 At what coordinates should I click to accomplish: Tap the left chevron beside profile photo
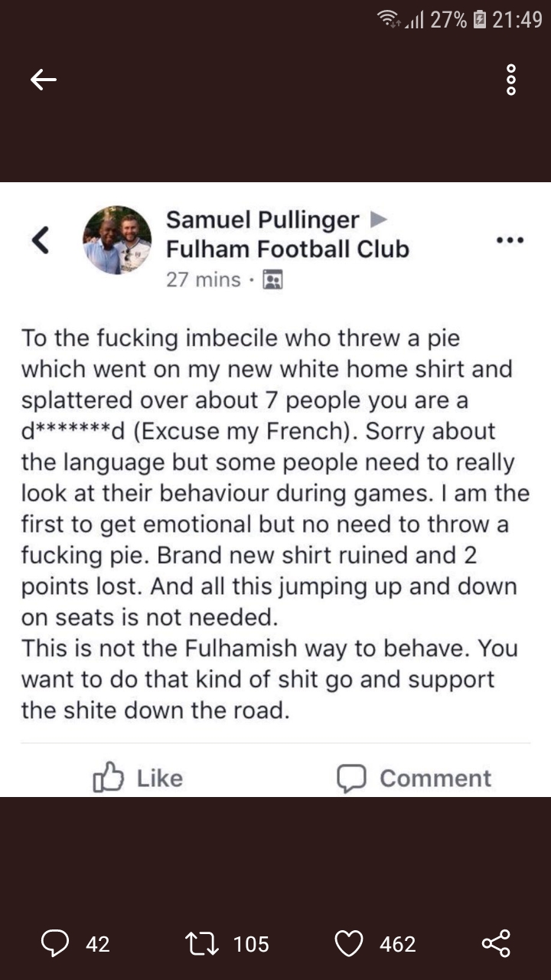41,240
